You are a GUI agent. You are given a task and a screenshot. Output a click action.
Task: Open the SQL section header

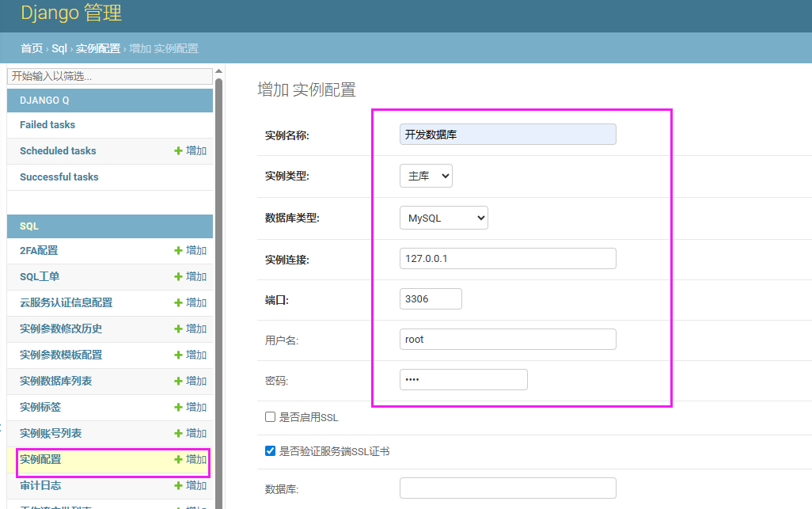click(29, 226)
